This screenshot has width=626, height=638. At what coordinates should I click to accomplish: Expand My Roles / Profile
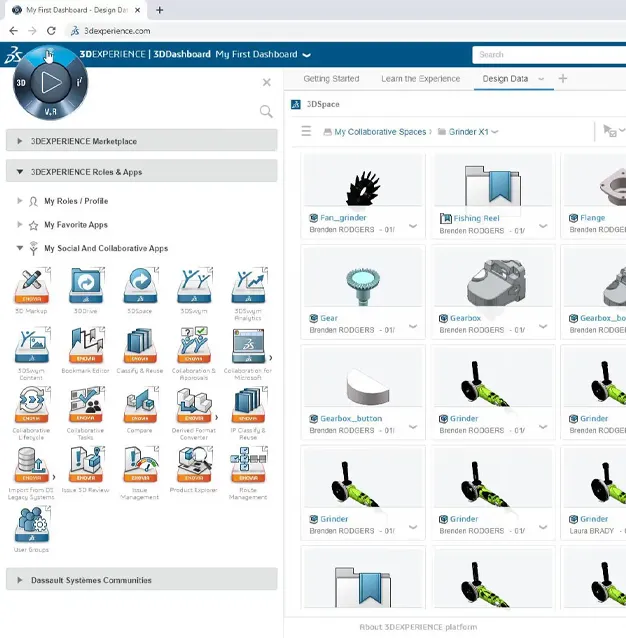[x=20, y=201]
